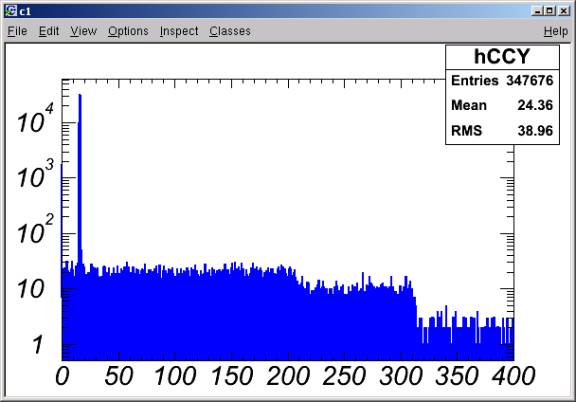
Task: Click the Entries 347676 line in stats box
Action: pyautogui.click(x=502, y=80)
